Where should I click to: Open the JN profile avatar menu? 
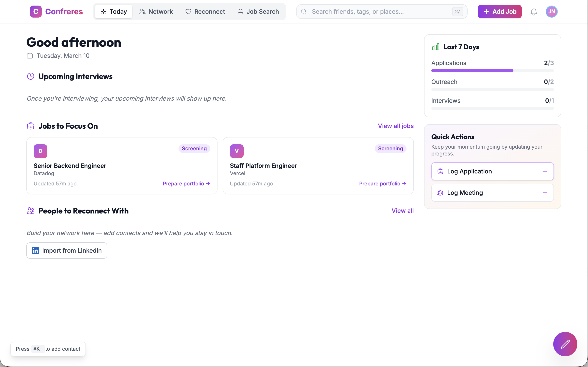[x=551, y=11]
